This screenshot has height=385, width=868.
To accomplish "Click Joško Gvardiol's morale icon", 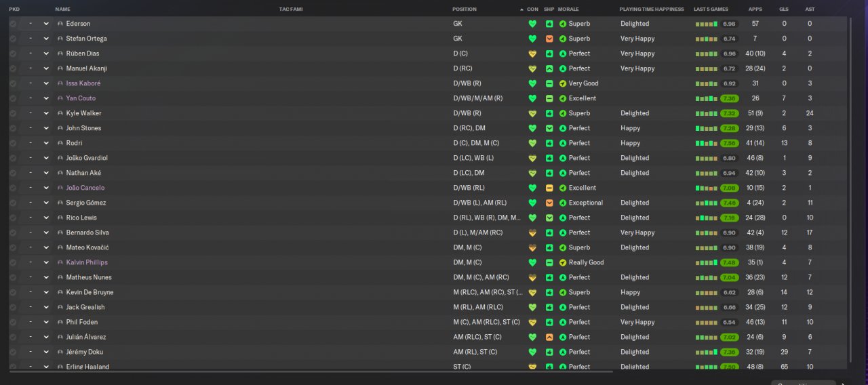I will [563, 158].
